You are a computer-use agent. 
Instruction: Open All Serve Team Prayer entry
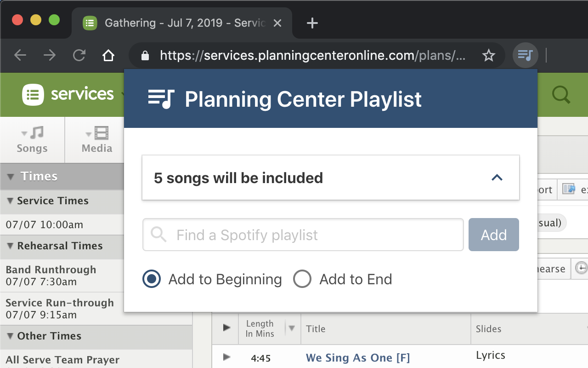point(62,360)
